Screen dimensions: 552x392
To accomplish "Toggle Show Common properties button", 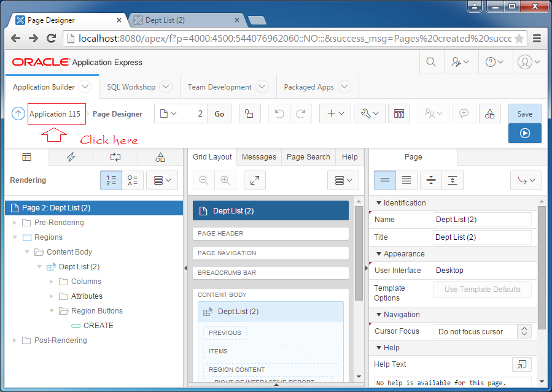I will (385, 180).
